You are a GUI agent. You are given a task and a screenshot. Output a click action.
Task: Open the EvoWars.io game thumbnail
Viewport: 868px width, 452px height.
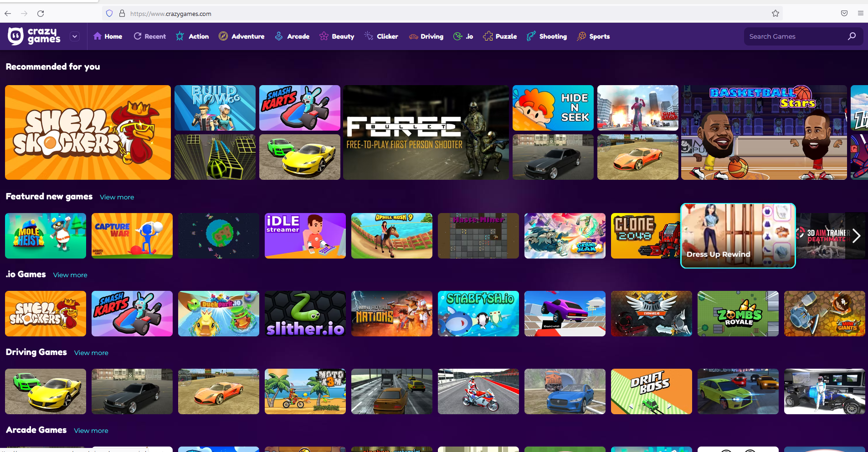[652, 314]
